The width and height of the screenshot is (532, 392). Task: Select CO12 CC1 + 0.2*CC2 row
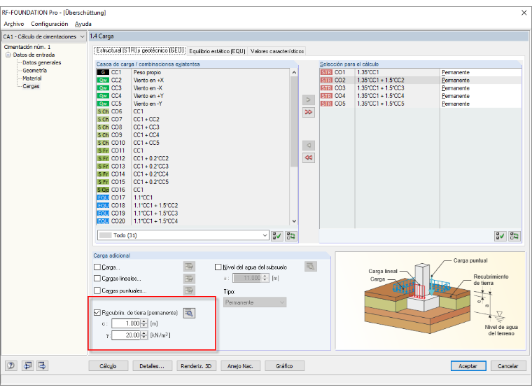(x=193, y=158)
